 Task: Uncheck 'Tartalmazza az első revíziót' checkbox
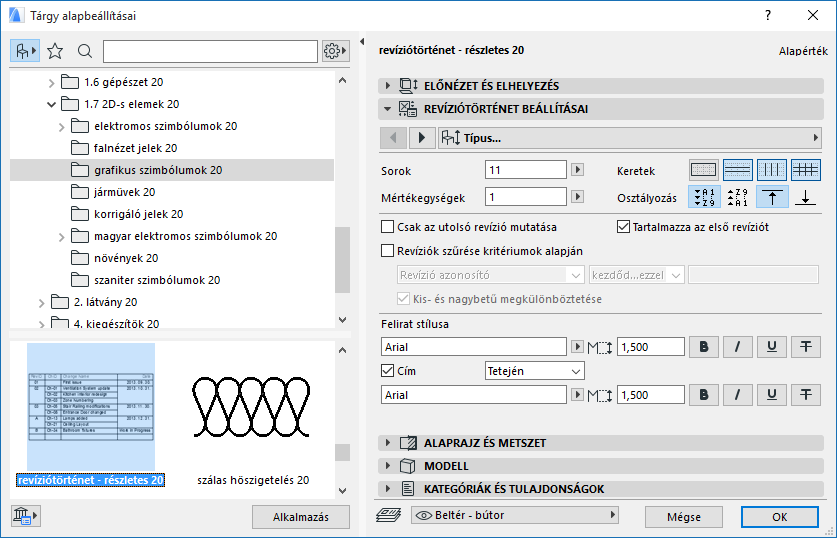[625, 227]
